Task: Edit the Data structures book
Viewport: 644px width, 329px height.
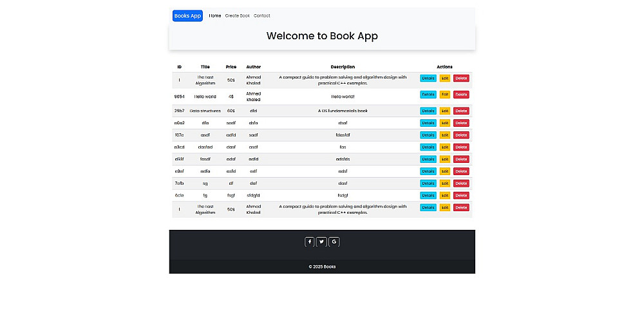Action: [445, 111]
